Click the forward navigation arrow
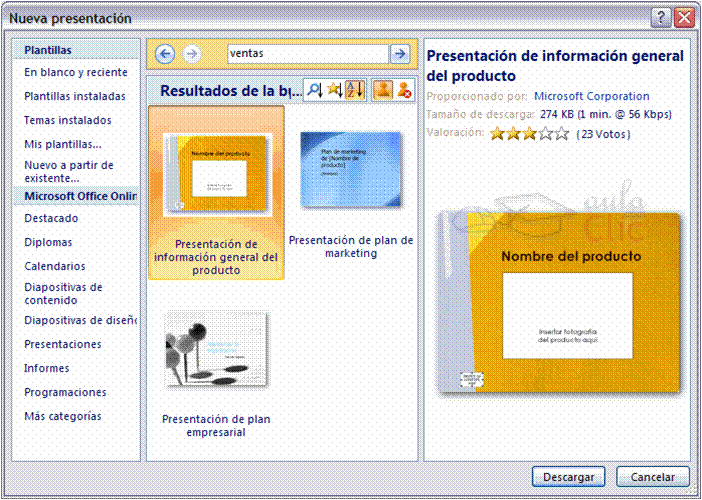Viewport: 702px width, 500px height. 192,54
